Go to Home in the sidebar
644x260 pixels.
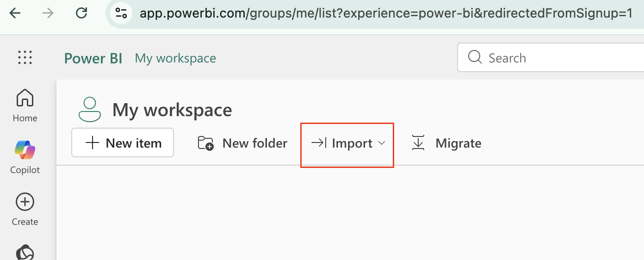25,105
